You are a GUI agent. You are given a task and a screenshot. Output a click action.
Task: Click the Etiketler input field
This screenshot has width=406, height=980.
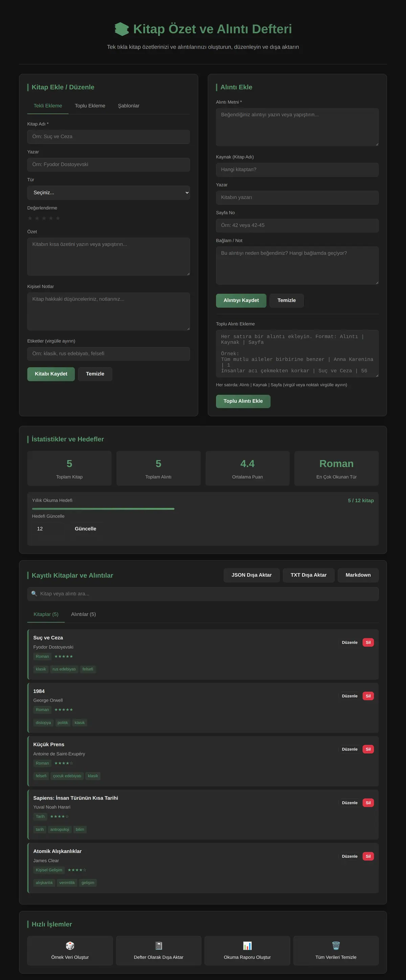109,354
